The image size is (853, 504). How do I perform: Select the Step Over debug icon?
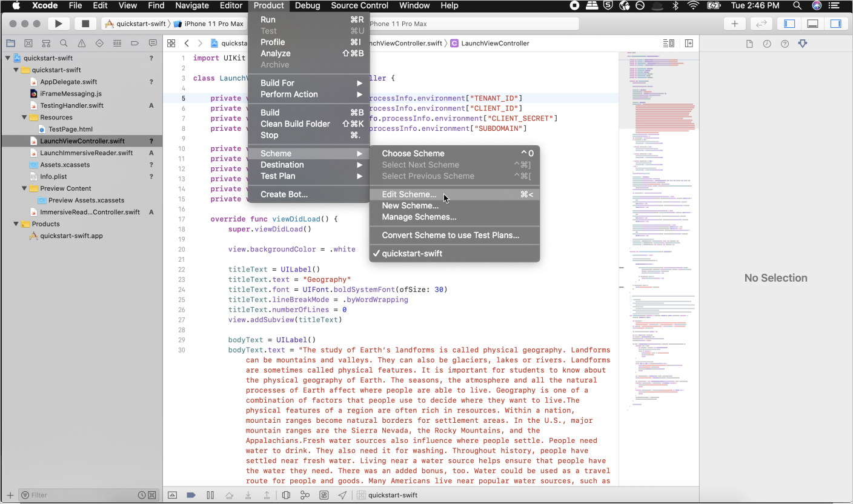pos(230,495)
